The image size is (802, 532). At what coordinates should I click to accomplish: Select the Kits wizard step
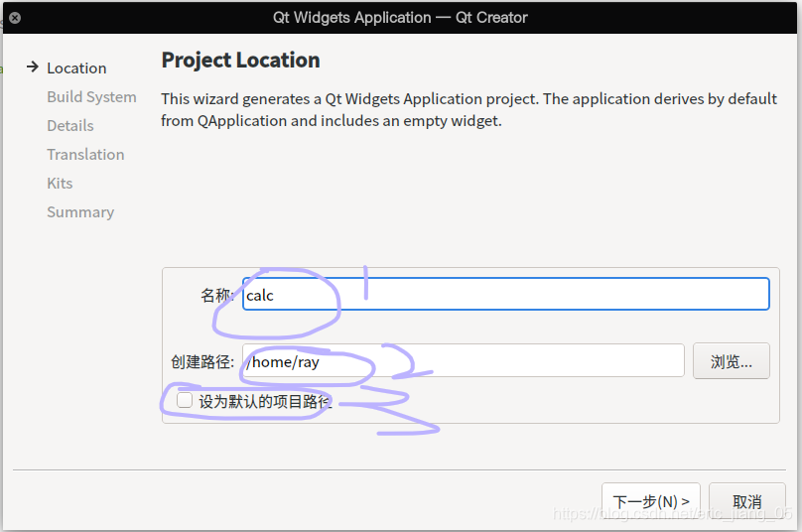[x=60, y=184]
